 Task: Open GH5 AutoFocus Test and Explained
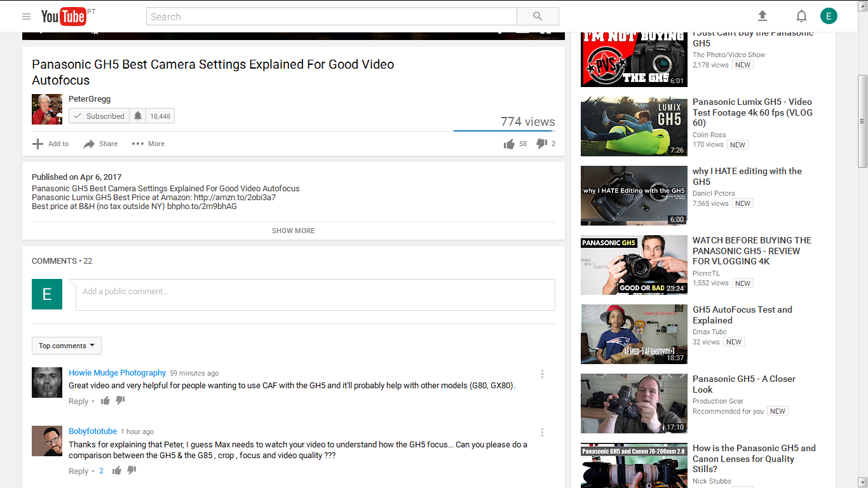(742, 315)
